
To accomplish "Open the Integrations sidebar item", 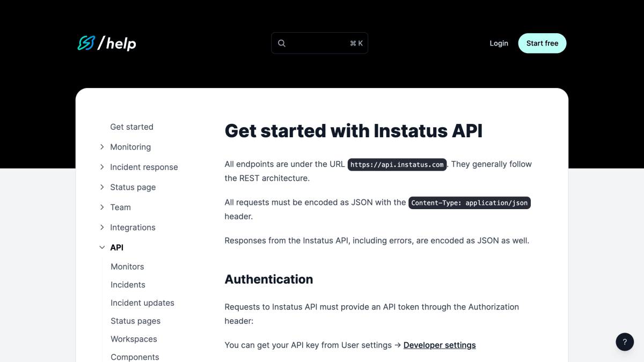I will coord(133,227).
